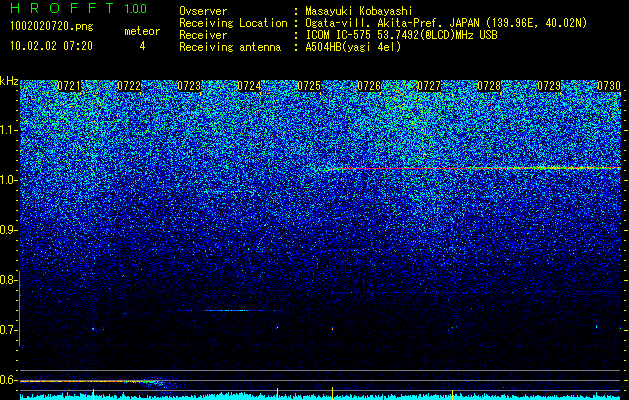Select the file name 1002020720.png
This screenshot has height=400, width=629.
(52, 27)
